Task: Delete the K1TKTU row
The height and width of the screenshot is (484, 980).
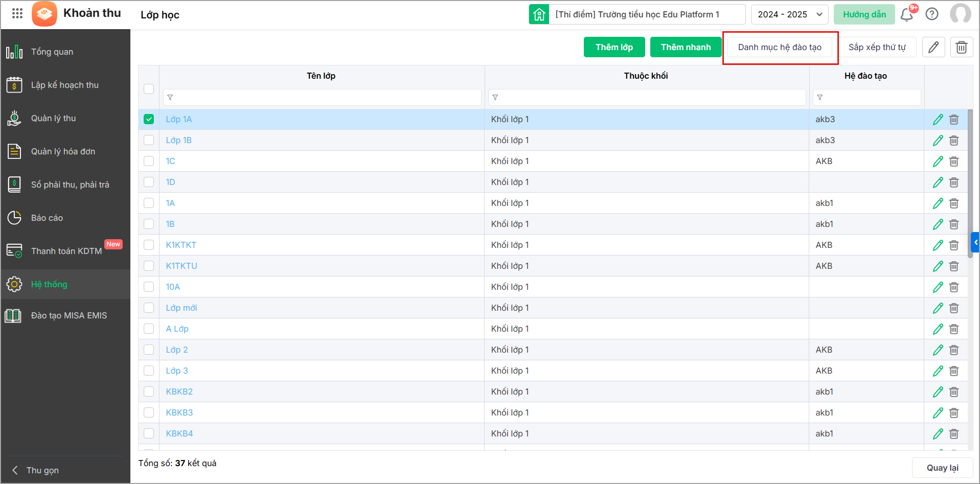Action: point(954,266)
